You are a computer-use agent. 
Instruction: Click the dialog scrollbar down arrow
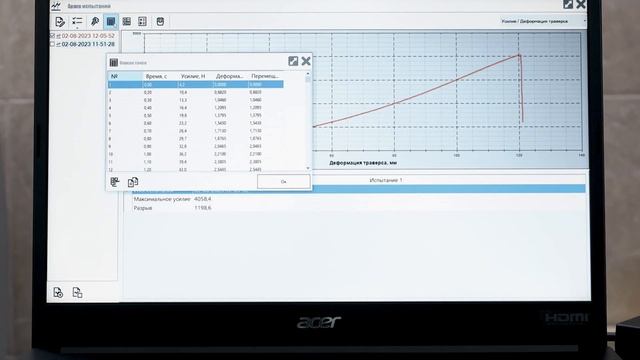click(308, 168)
